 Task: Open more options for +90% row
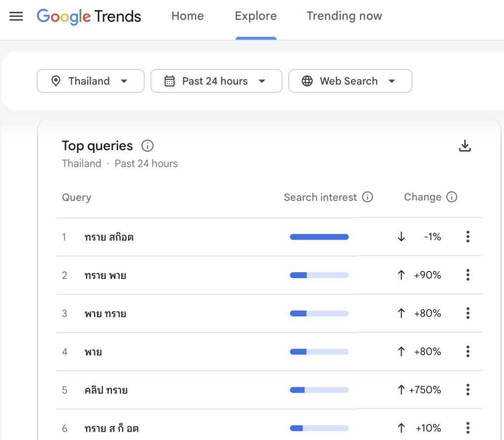[468, 275]
